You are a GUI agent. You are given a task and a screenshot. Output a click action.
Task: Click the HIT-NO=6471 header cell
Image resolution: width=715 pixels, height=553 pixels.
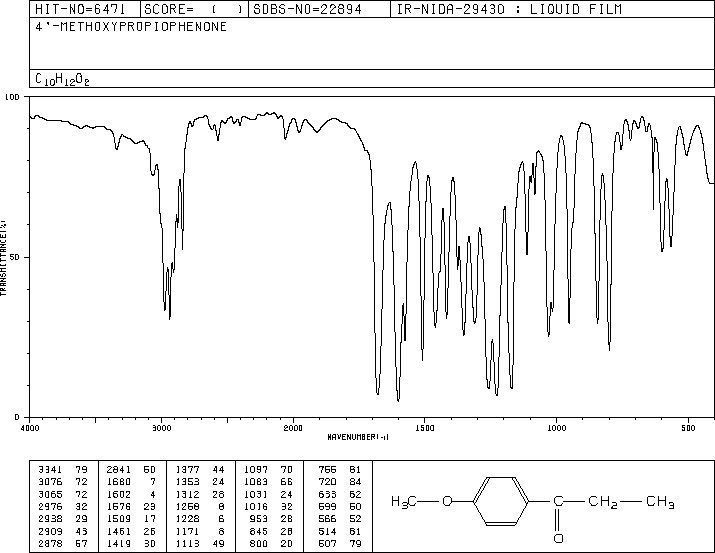[x=80, y=9]
